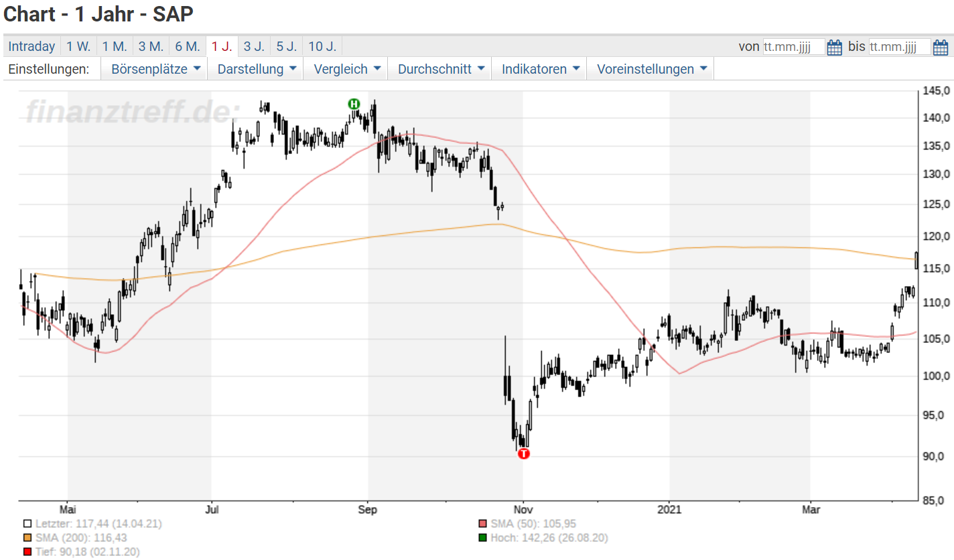Select the 3 M. timeframe tab
The image size is (954, 560).
pos(151,46)
